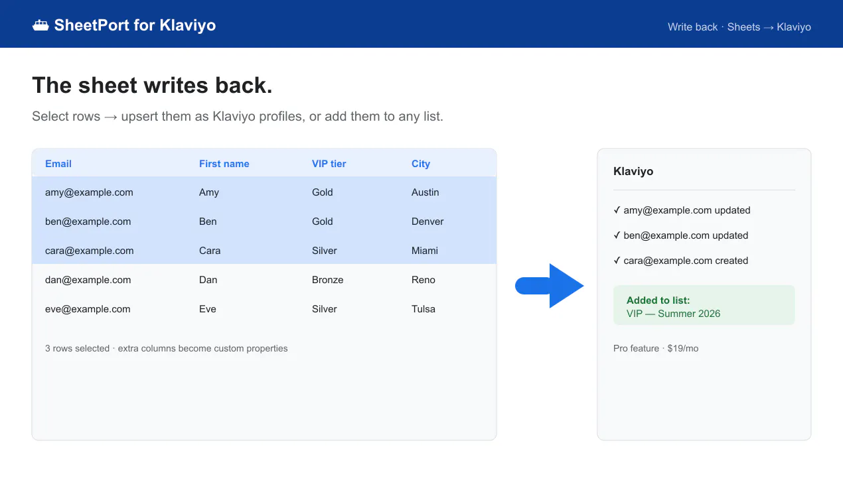Select the amy@example.com cell
The width and height of the screenshot is (843, 504).
(x=89, y=192)
